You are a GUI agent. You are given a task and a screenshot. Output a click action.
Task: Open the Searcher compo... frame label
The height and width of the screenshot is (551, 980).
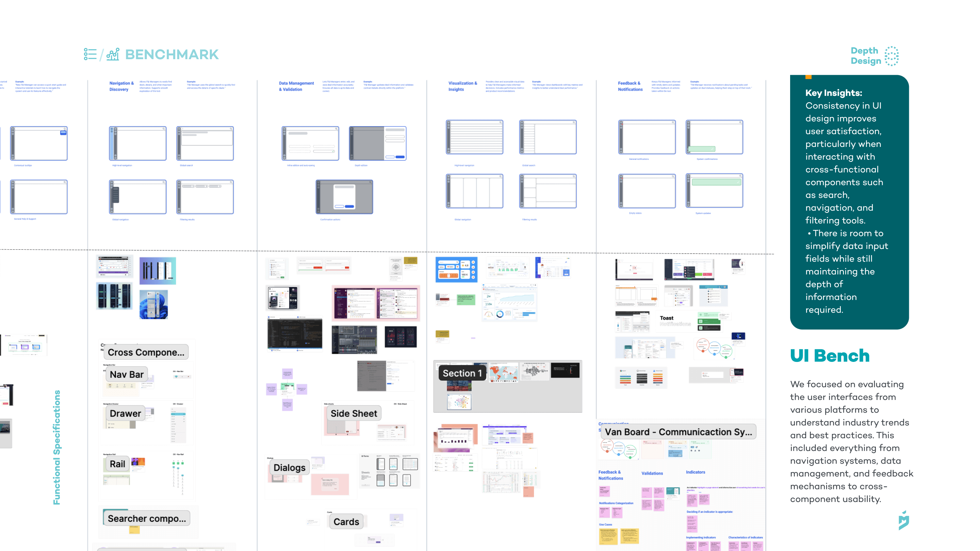click(x=146, y=518)
